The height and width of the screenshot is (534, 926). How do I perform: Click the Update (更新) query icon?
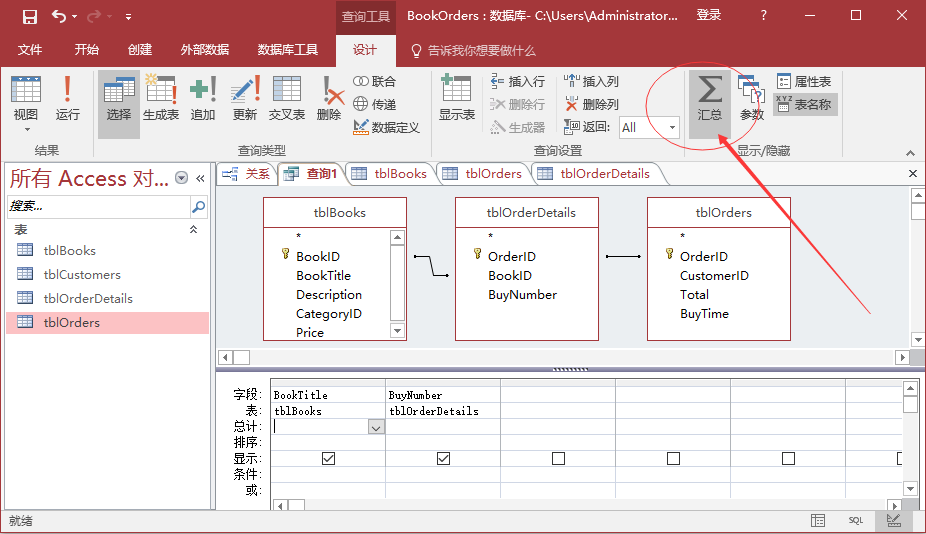245,99
